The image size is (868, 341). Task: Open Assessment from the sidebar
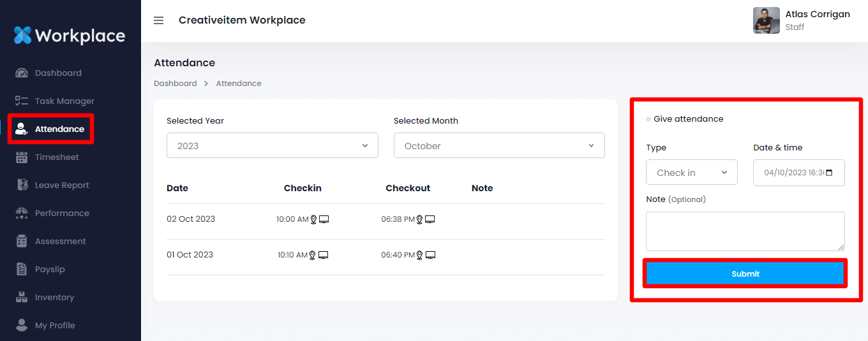point(60,241)
